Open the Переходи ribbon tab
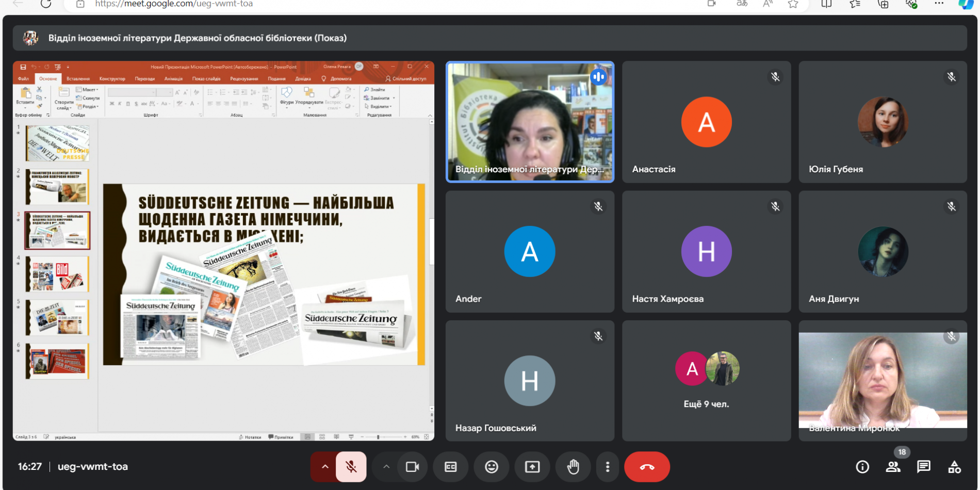Viewport: 980px width, 490px height. pos(145,79)
